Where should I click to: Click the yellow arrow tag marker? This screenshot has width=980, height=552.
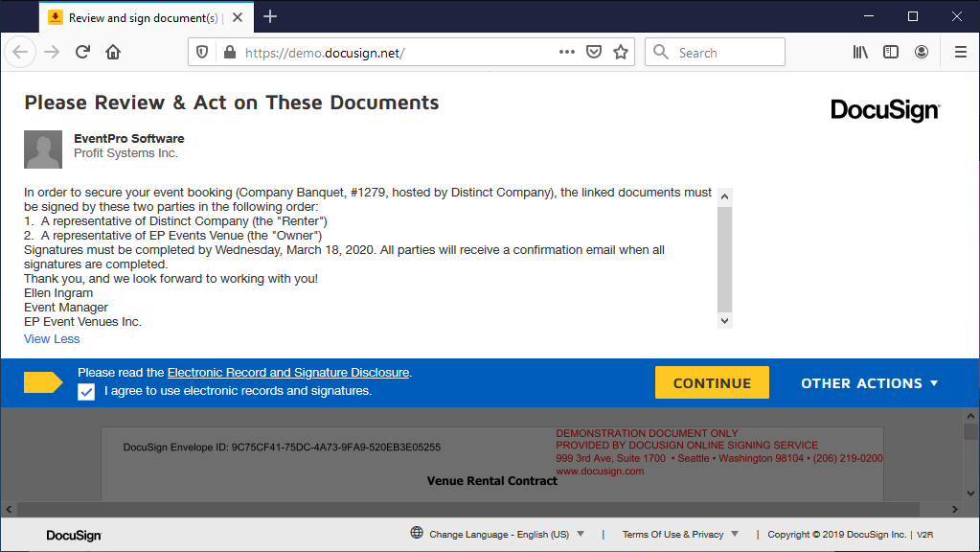tap(43, 382)
